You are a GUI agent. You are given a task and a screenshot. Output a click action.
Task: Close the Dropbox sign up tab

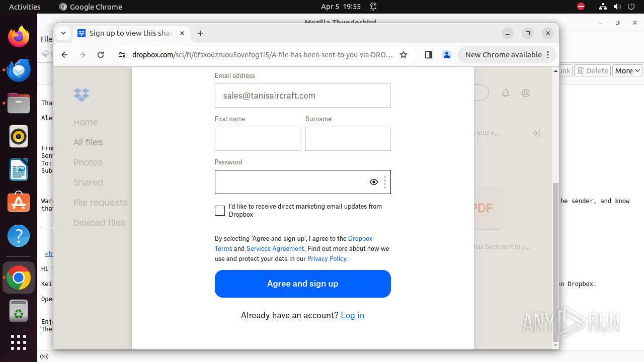click(x=182, y=33)
